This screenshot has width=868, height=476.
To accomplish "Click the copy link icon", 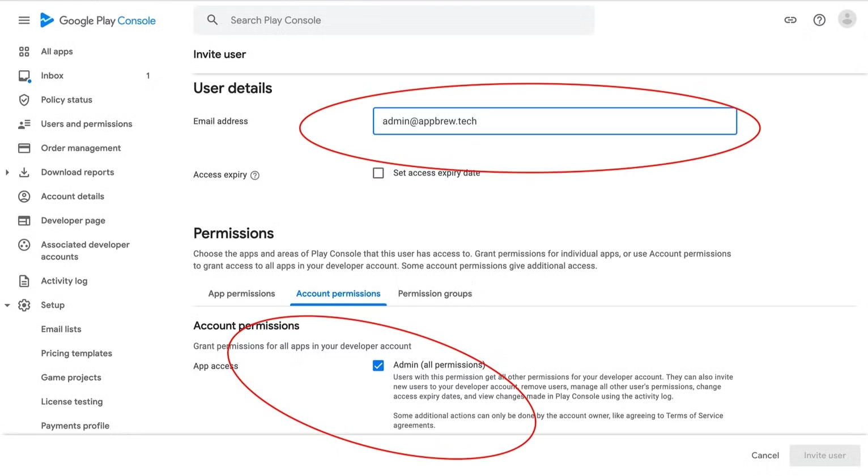I will [790, 20].
